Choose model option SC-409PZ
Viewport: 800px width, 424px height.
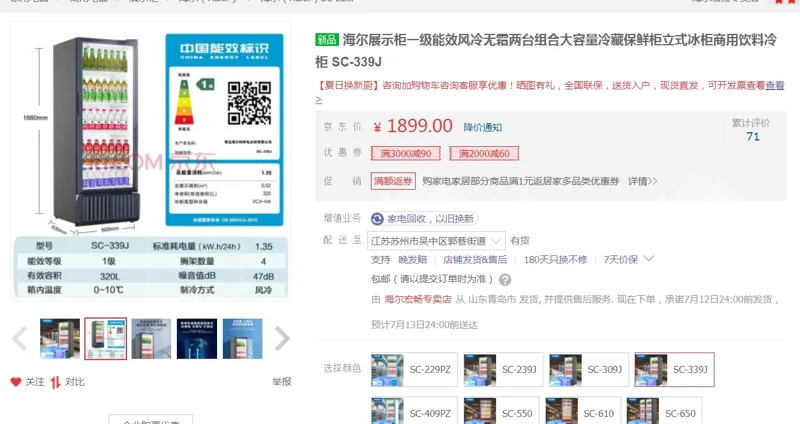pyautogui.click(x=414, y=412)
